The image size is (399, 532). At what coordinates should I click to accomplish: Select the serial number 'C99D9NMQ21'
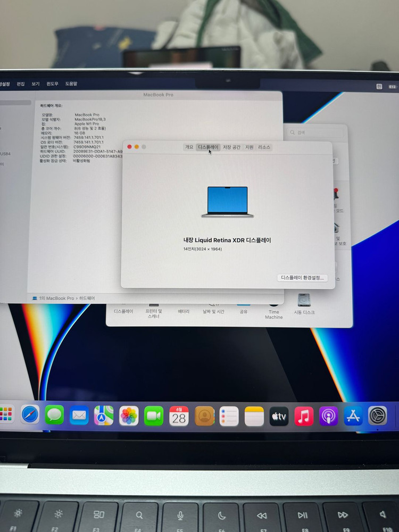(87, 147)
